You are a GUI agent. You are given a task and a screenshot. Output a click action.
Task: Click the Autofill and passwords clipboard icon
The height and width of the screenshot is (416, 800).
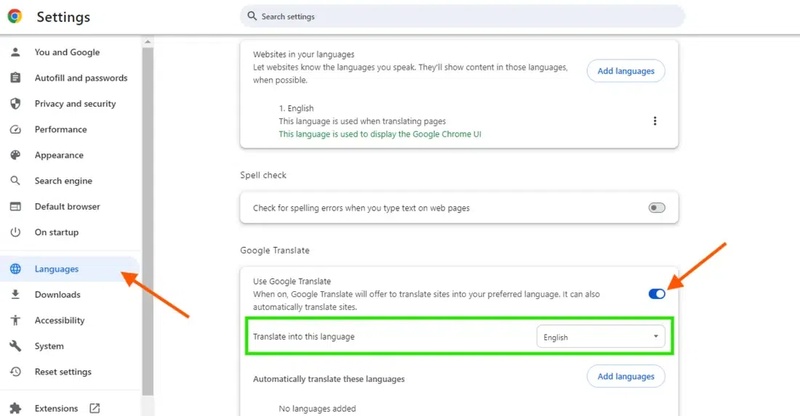pyautogui.click(x=15, y=78)
